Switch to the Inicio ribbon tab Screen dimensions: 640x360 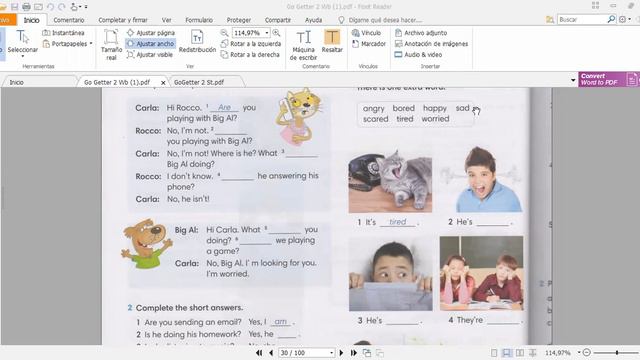point(31,20)
